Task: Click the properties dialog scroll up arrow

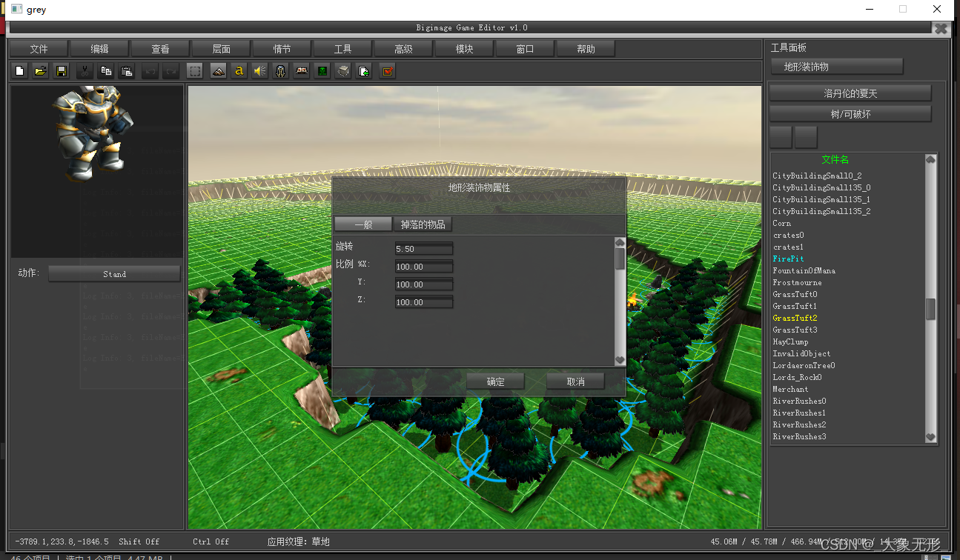Action: [620, 242]
